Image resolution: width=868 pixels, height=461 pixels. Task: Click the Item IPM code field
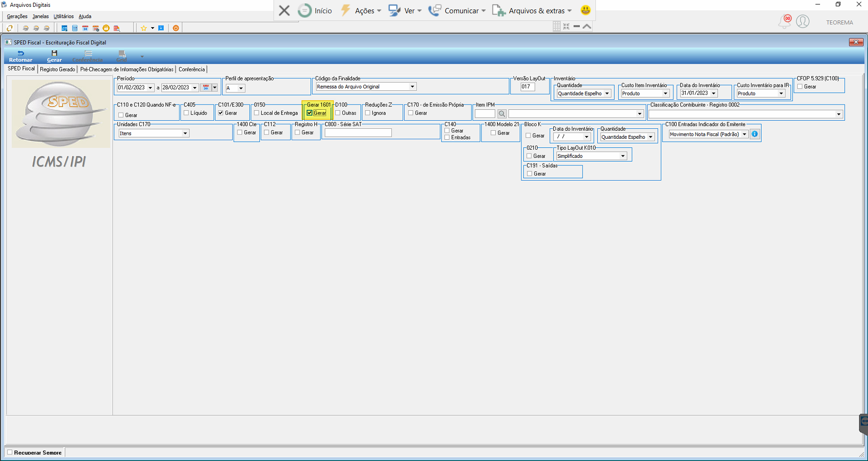(485, 114)
